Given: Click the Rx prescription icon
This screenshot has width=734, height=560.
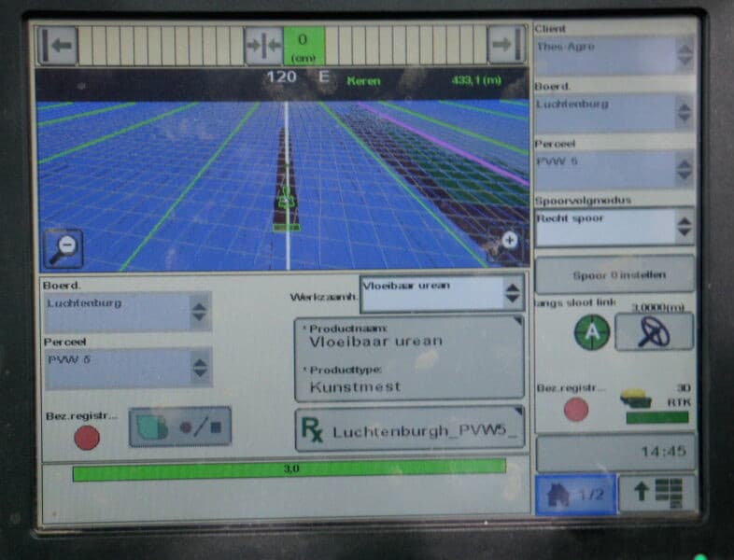Looking at the screenshot, I should click(x=311, y=430).
